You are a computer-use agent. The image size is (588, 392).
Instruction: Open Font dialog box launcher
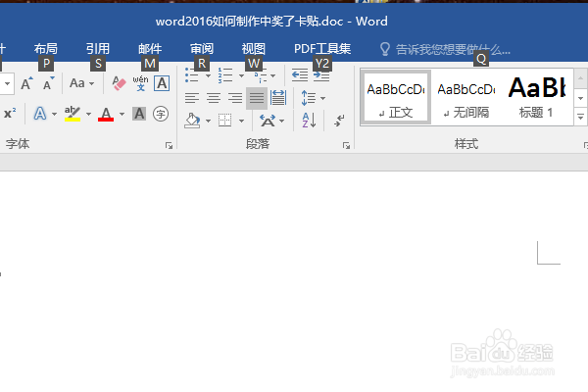coord(170,146)
